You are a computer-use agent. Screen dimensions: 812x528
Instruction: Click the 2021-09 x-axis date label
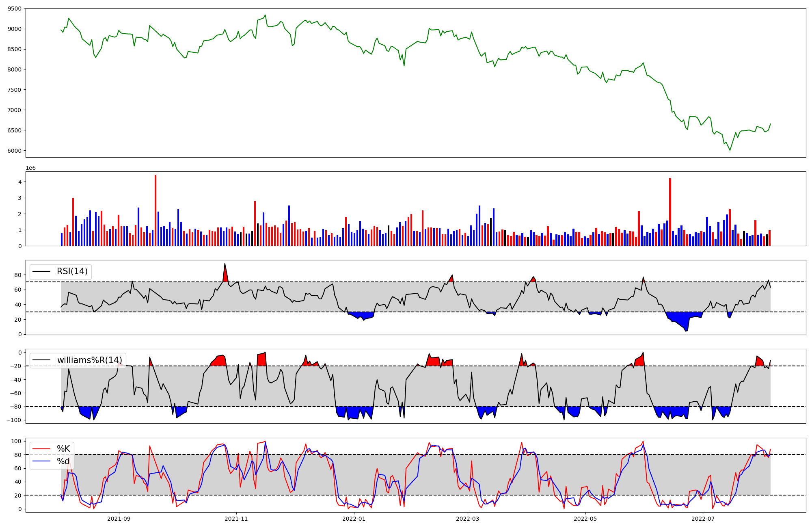[x=119, y=519]
